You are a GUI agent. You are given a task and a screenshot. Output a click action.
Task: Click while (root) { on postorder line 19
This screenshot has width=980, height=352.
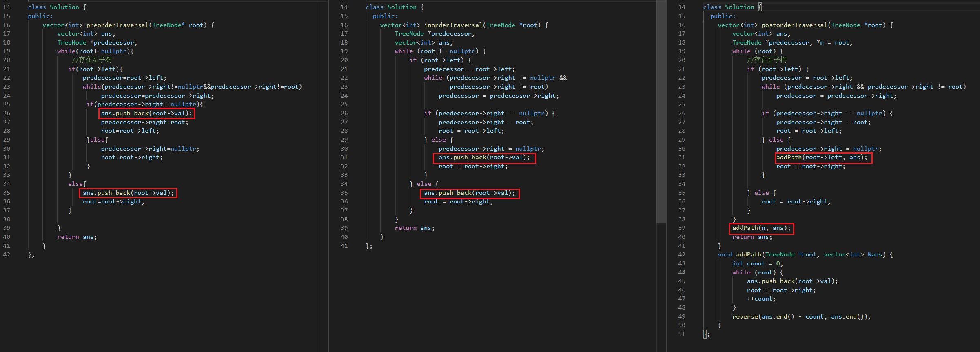tap(758, 51)
